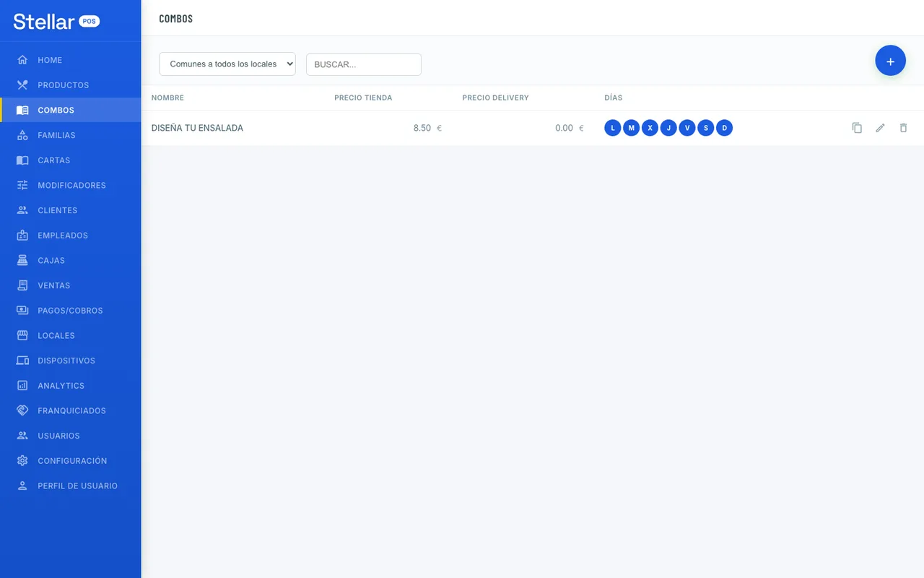
Task: Toggle the X (Miércoles) day badge
Action: [x=650, y=128]
